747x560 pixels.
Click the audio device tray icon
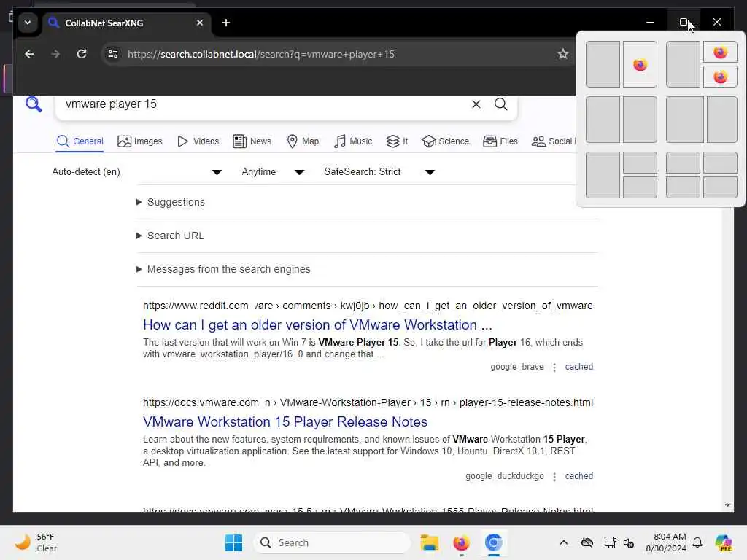(x=629, y=542)
